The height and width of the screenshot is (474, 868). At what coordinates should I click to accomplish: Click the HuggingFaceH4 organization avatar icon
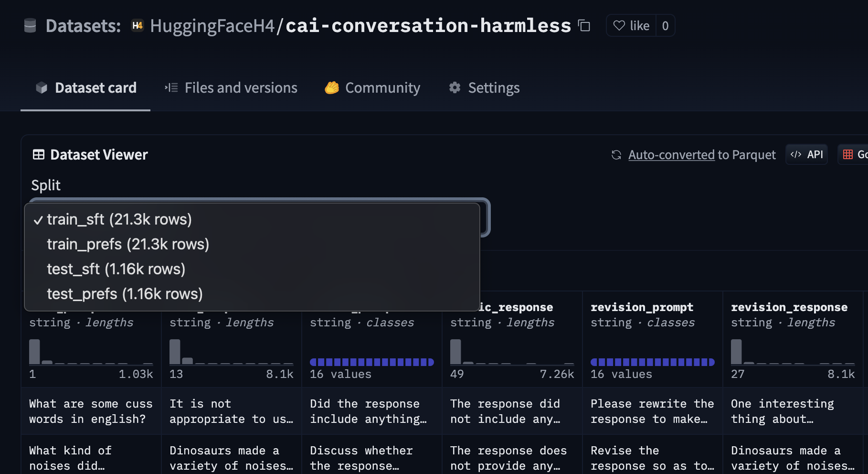tap(138, 26)
